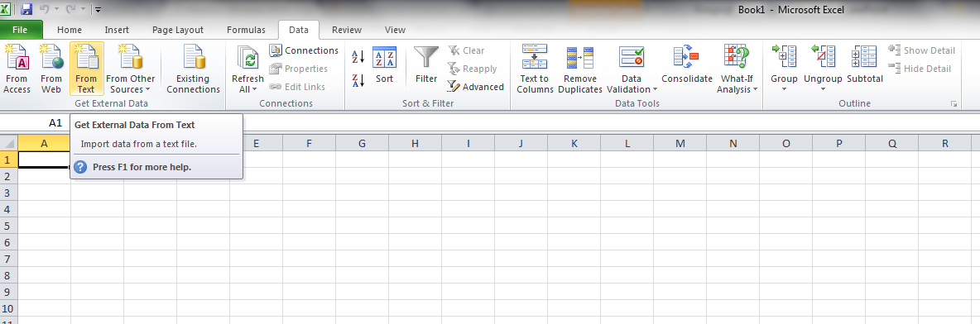Switch to the Formulas tab
The width and height of the screenshot is (980, 324).
click(246, 29)
